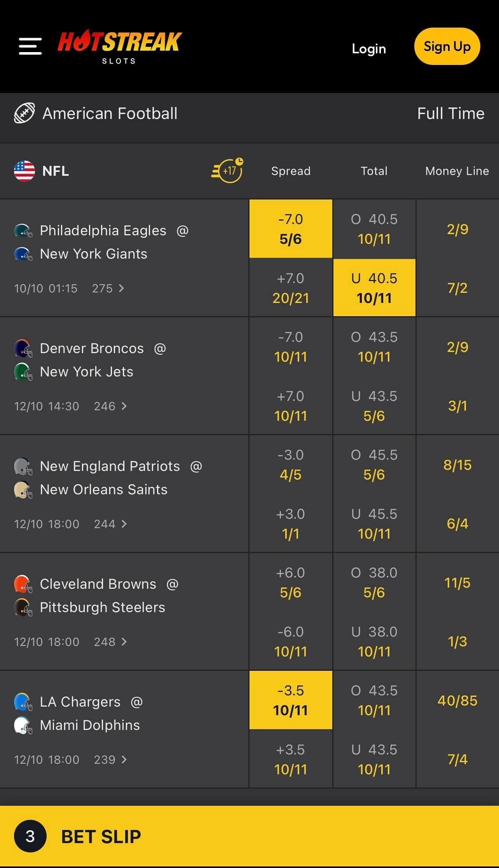Open Full Time market selector

(x=450, y=114)
